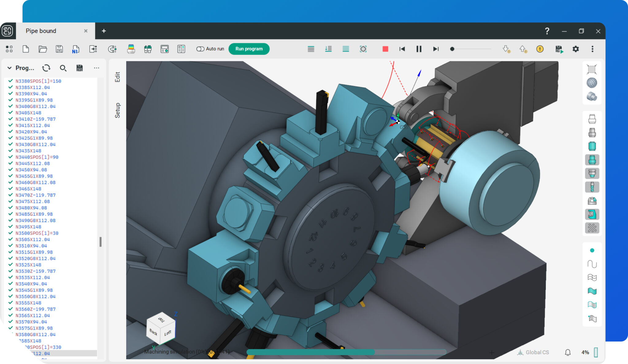The height and width of the screenshot is (364, 628).
Task: Search in the Program panel
Action: pos(63,68)
